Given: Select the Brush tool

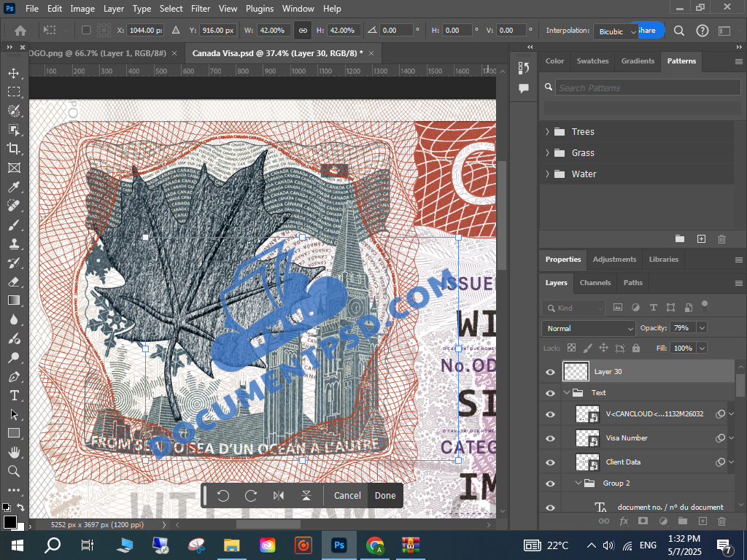Looking at the screenshot, I should [14, 225].
